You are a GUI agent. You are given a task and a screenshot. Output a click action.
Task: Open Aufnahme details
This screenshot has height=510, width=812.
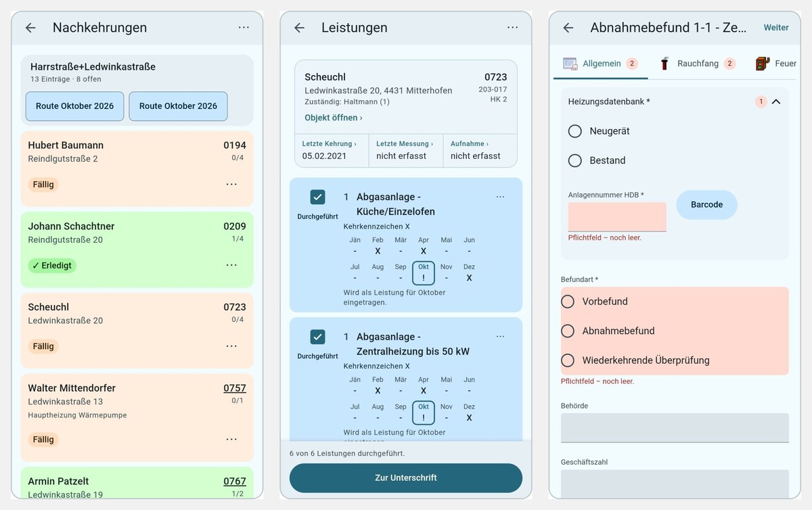(x=480, y=150)
